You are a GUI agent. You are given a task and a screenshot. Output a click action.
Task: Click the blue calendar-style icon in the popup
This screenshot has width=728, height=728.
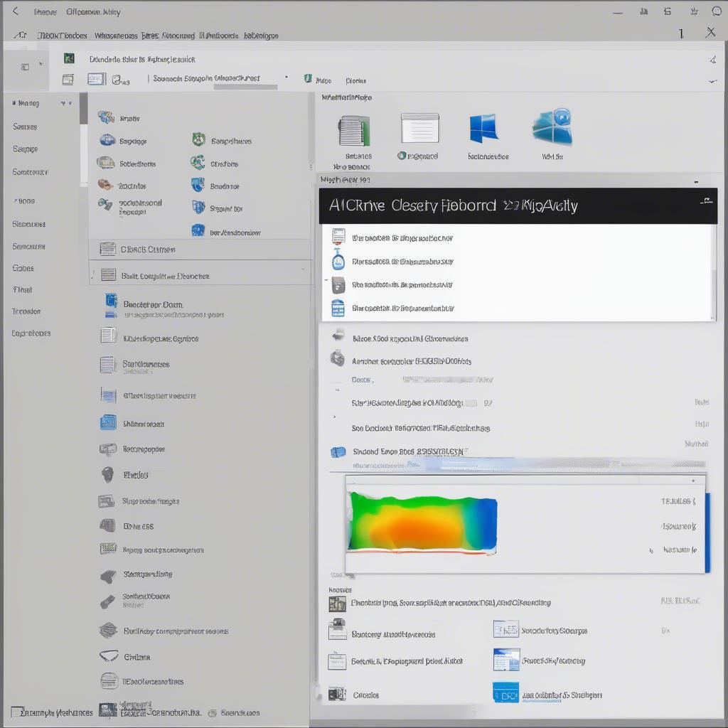338,309
